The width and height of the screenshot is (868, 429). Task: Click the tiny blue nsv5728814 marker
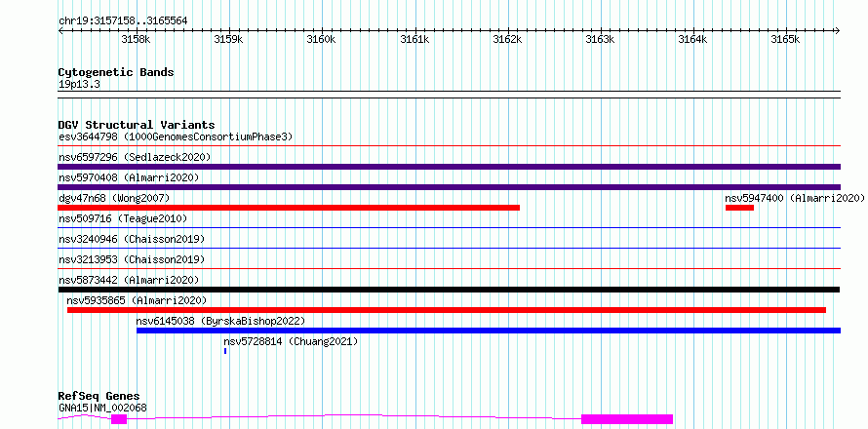[x=225, y=351]
